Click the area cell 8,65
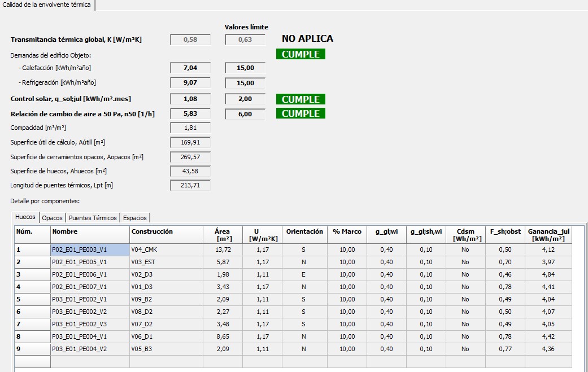 [x=223, y=336]
